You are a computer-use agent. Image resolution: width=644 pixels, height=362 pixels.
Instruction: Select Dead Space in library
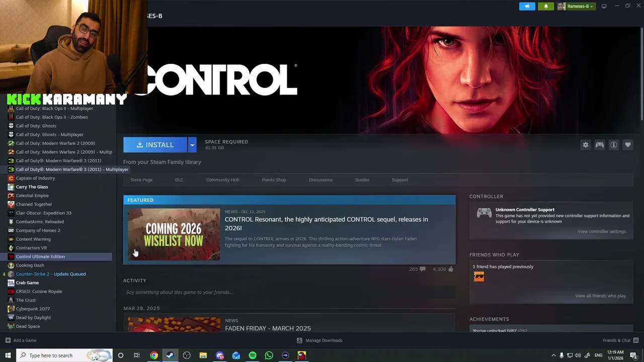[x=28, y=326]
